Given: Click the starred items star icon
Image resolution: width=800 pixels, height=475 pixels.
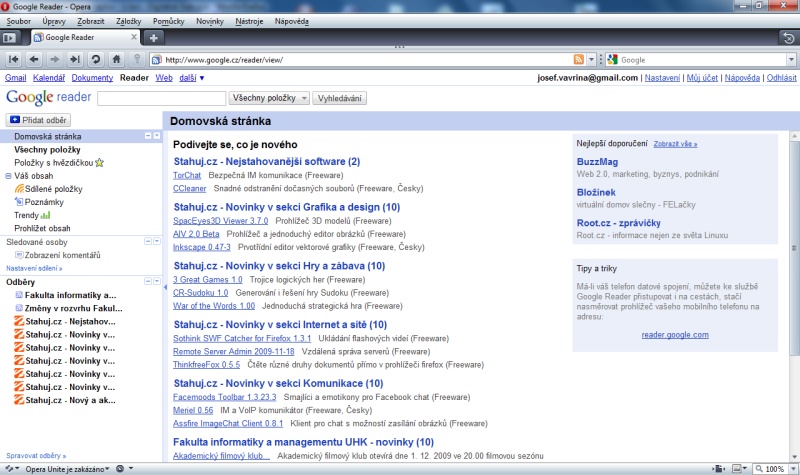Looking at the screenshot, I should 99,163.
